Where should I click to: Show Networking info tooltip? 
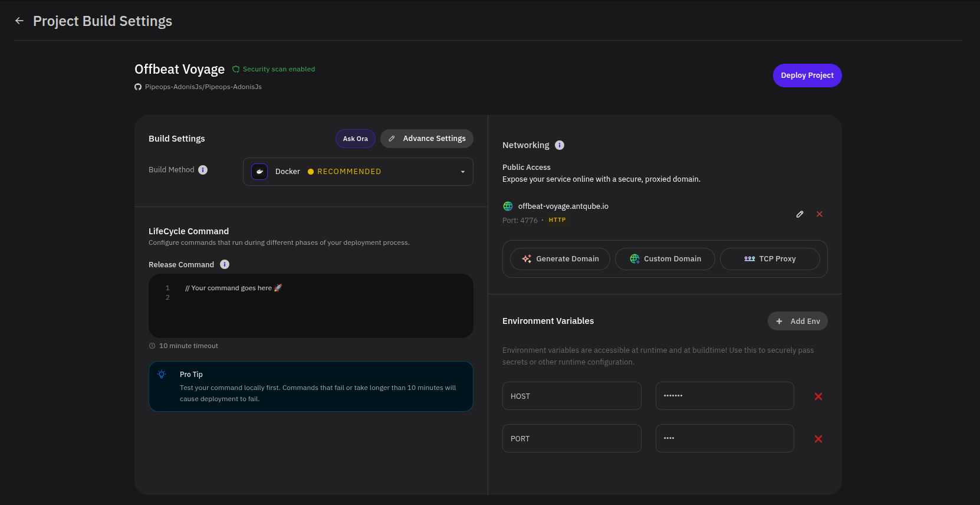[x=560, y=145]
